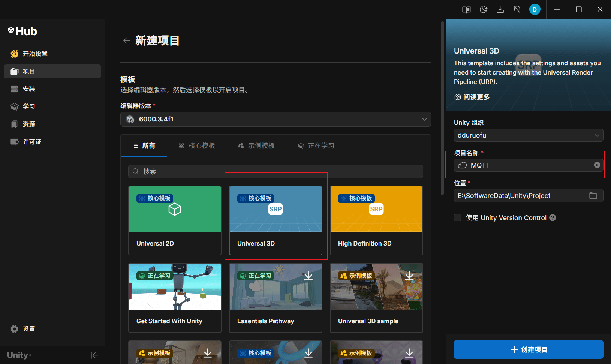Switch to the 示例模板 tab

(x=256, y=146)
